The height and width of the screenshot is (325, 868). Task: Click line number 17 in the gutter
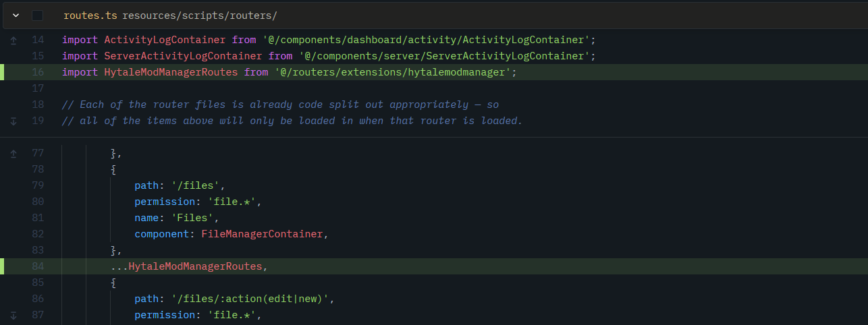point(38,88)
